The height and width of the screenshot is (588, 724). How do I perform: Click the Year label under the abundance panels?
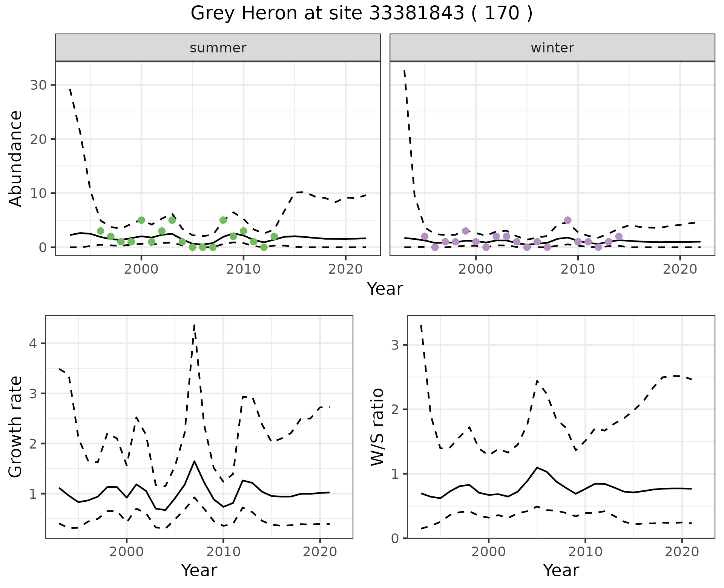(385, 289)
